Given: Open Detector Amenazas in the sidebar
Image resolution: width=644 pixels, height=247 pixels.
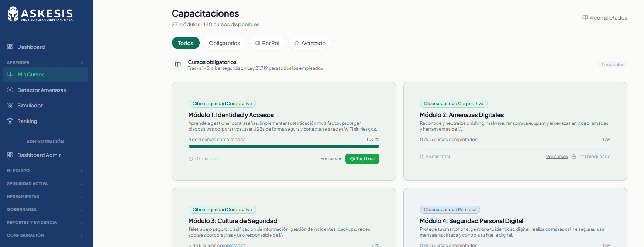Looking at the screenshot, I should pos(45,90).
